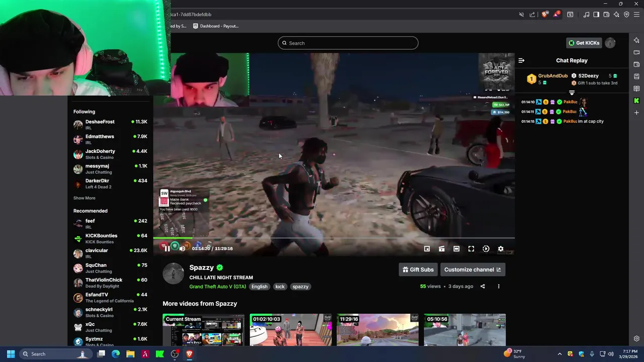Image resolution: width=644 pixels, height=362 pixels.
Task: Open messymaj channel in sidebar
Action: pos(110,169)
